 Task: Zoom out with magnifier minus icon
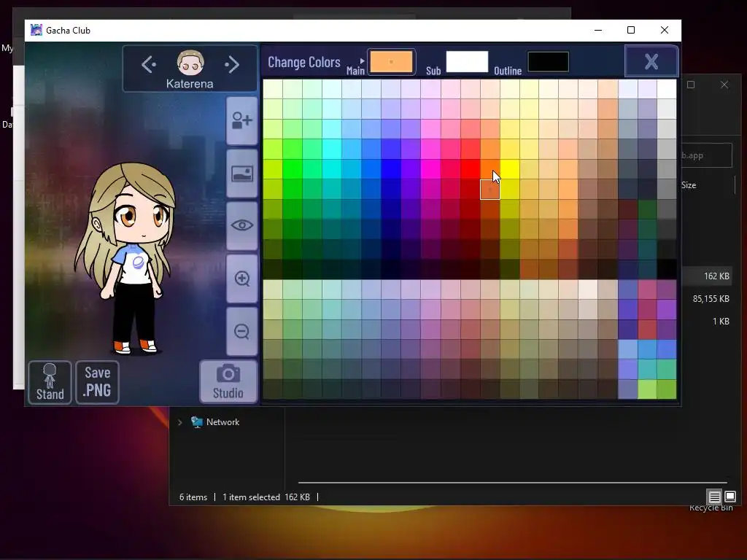click(x=242, y=332)
